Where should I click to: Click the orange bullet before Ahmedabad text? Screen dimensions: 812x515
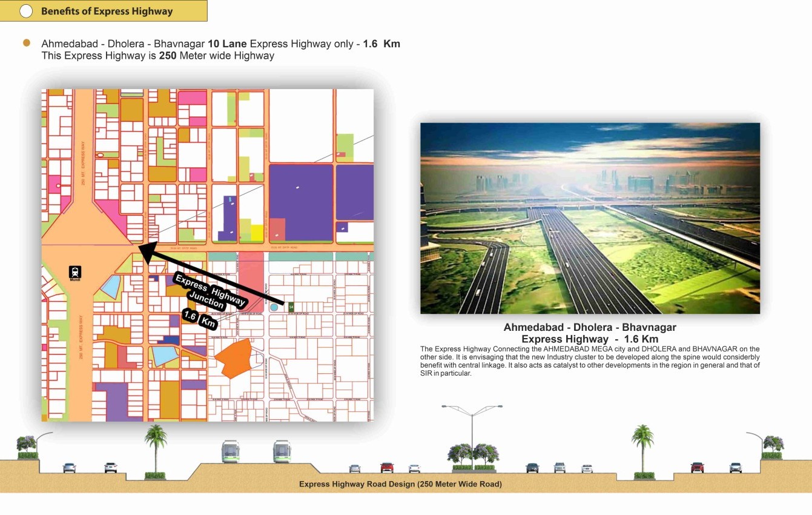(x=26, y=43)
